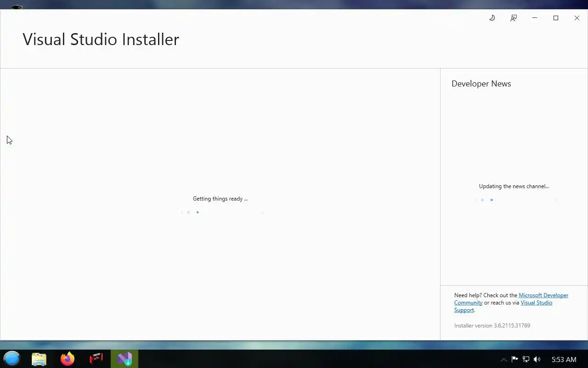This screenshot has height=368, width=588.
Task: Close the Visual Studio Installer window
Action: point(577,18)
